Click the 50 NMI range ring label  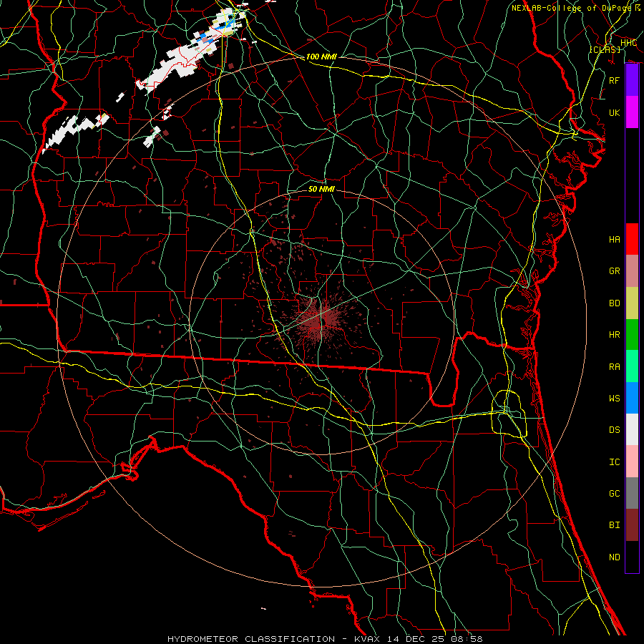pyautogui.click(x=321, y=189)
